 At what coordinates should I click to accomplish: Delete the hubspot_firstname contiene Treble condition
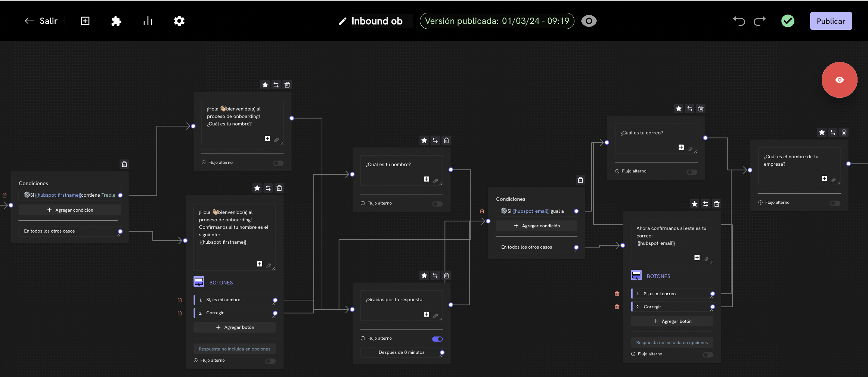pyautogui.click(x=4, y=195)
